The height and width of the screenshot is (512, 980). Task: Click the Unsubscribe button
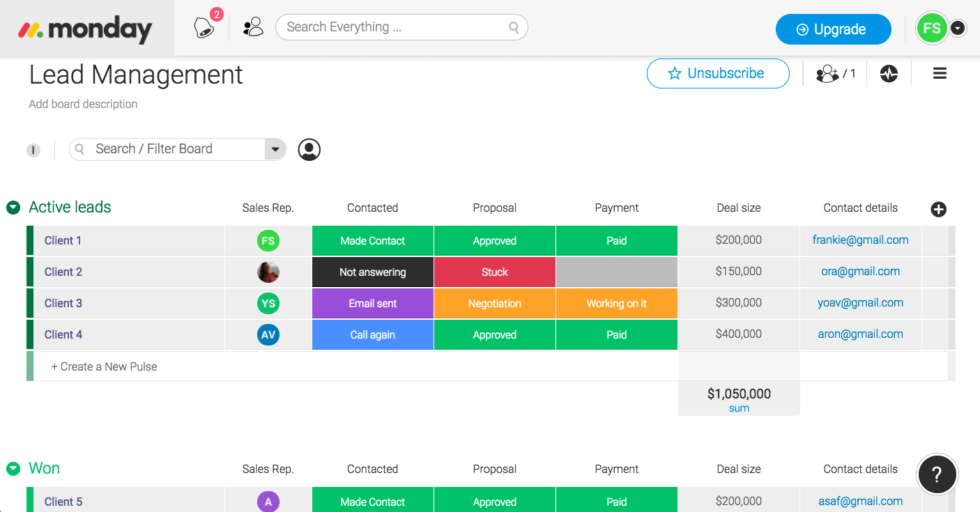click(x=718, y=74)
